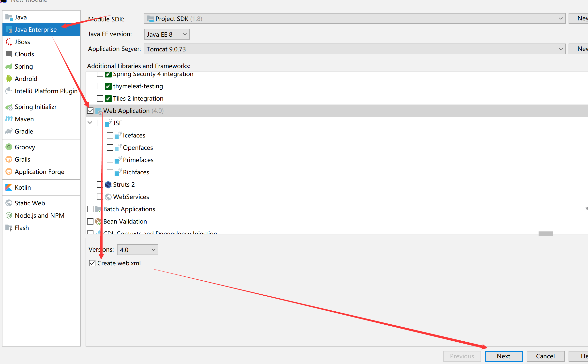Check the WebServices checkbox
This screenshot has width=588, height=364.
100,197
